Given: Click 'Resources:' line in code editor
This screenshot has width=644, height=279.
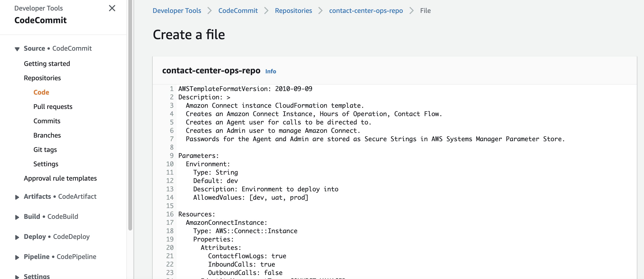Looking at the screenshot, I should click(x=197, y=214).
